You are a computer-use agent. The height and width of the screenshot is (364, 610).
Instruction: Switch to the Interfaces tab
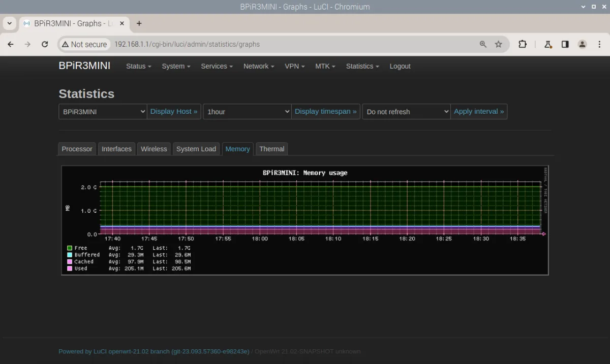point(116,149)
